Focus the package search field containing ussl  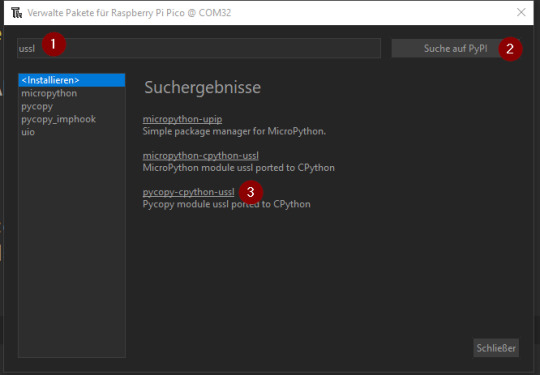click(x=199, y=48)
